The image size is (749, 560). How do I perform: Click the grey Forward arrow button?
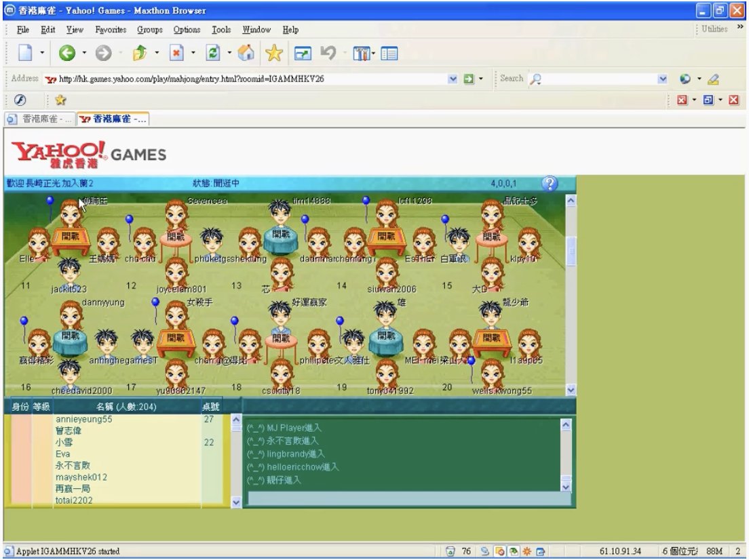tap(103, 52)
